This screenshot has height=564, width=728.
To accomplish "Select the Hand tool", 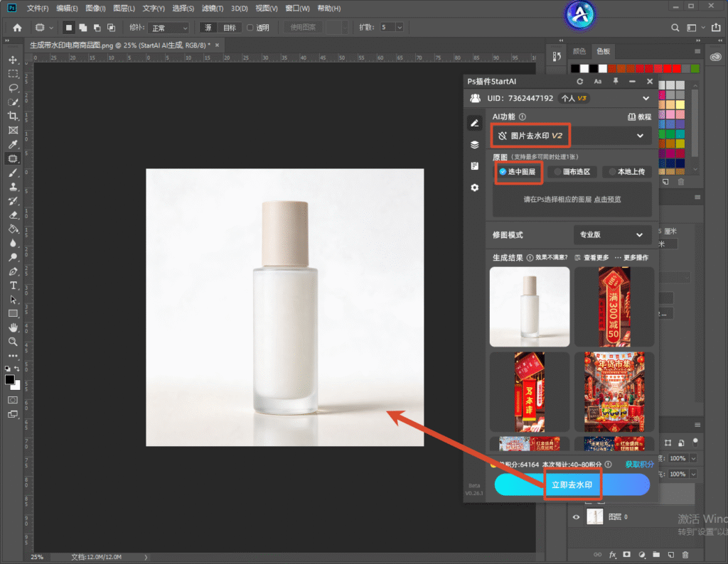I will point(13,327).
